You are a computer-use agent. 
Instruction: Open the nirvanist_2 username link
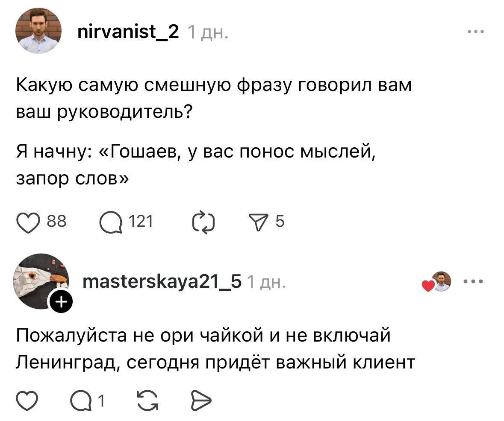128,32
